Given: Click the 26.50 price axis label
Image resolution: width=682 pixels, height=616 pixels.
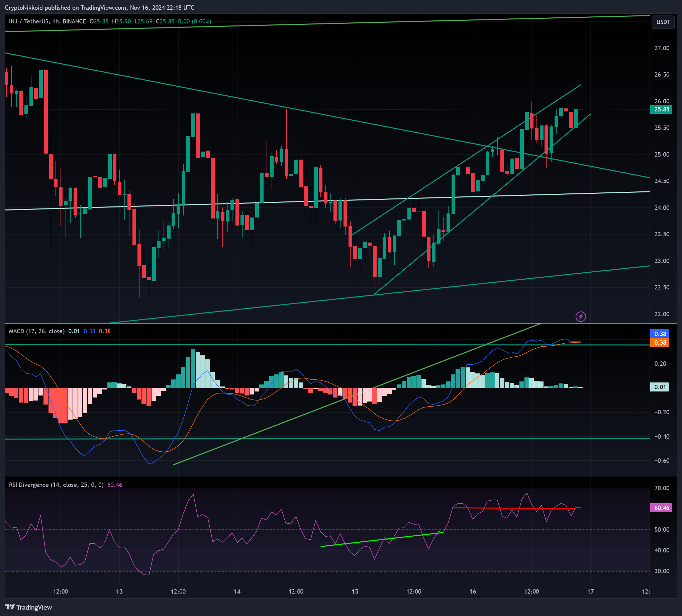Looking at the screenshot, I should (x=662, y=75).
